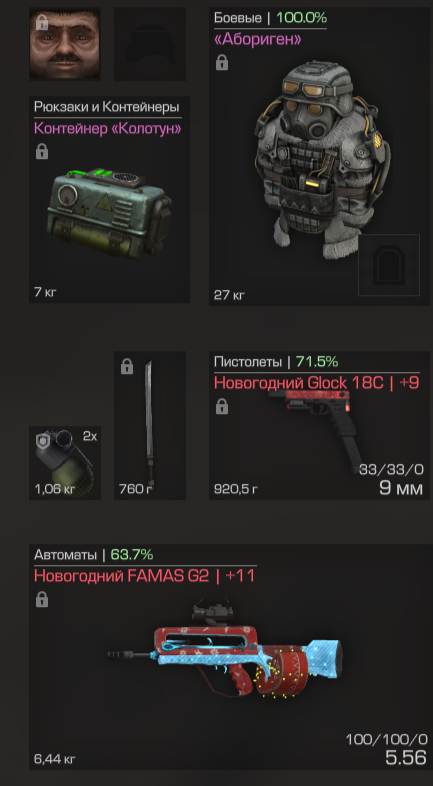
Task: Click the Рюкзаки и Контейнеры category label
Action: click(x=106, y=106)
